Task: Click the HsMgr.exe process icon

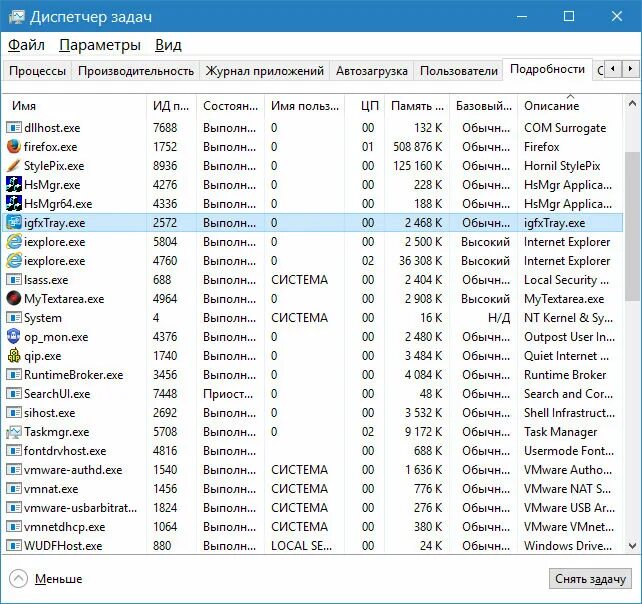Action: 14,185
